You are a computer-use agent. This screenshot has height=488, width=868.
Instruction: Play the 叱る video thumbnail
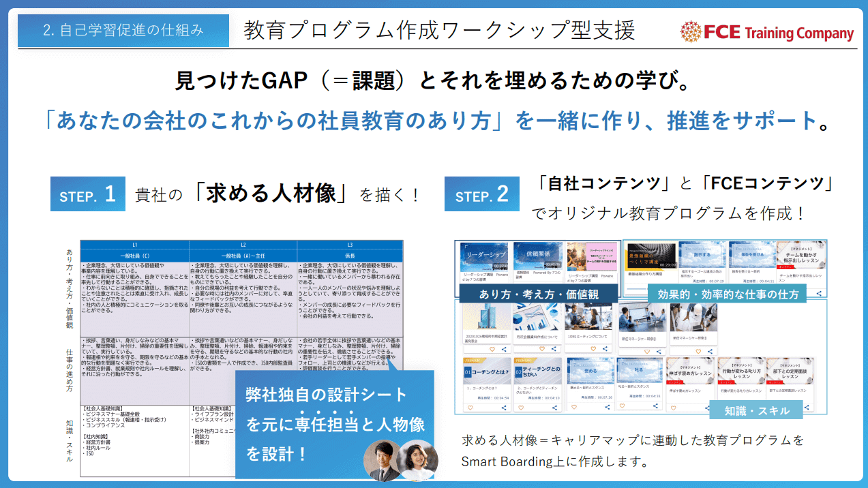click(x=640, y=371)
